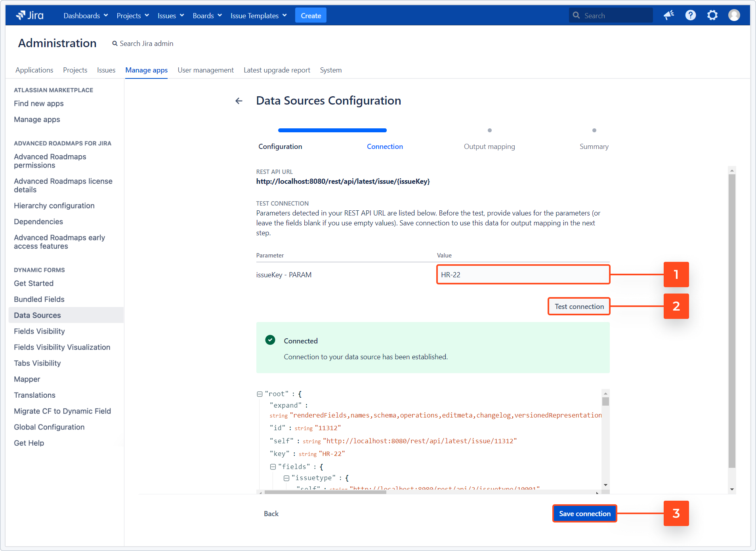Select the Manage apps admin tab
Image resolution: width=756 pixels, height=551 pixels.
[x=146, y=70]
